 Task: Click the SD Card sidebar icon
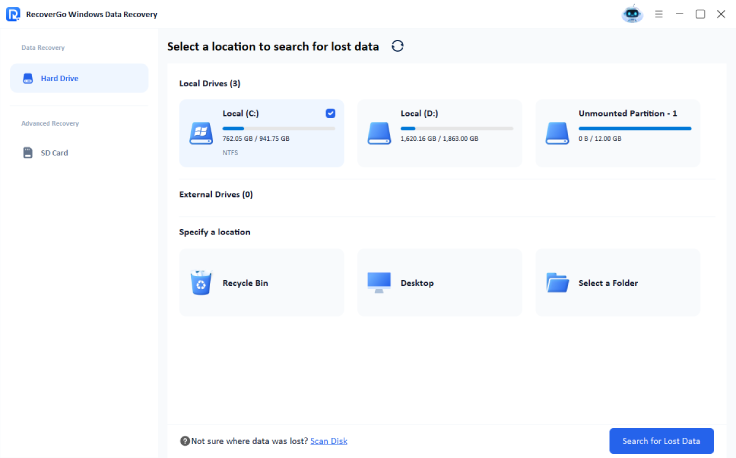pyautogui.click(x=28, y=153)
